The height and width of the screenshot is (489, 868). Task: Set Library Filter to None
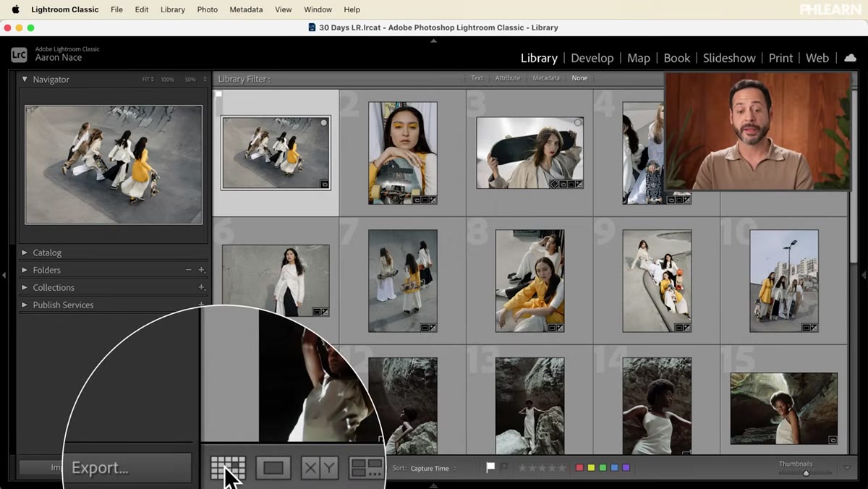579,78
